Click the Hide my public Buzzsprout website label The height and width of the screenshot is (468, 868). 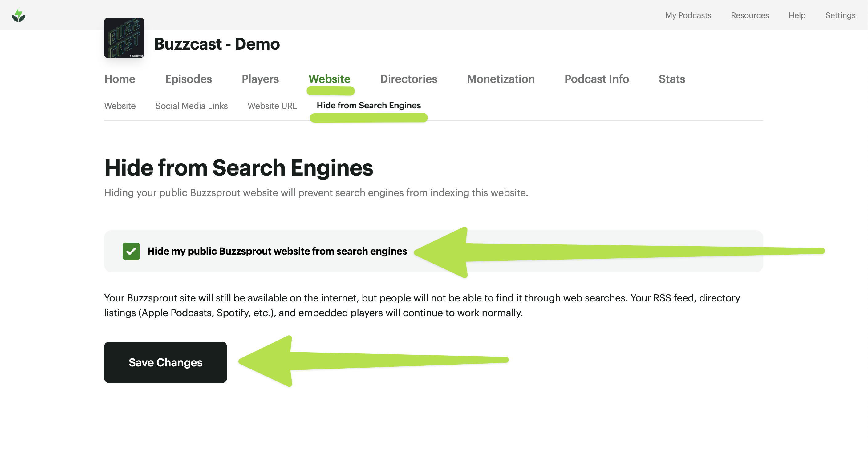pyautogui.click(x=277, y=251)
